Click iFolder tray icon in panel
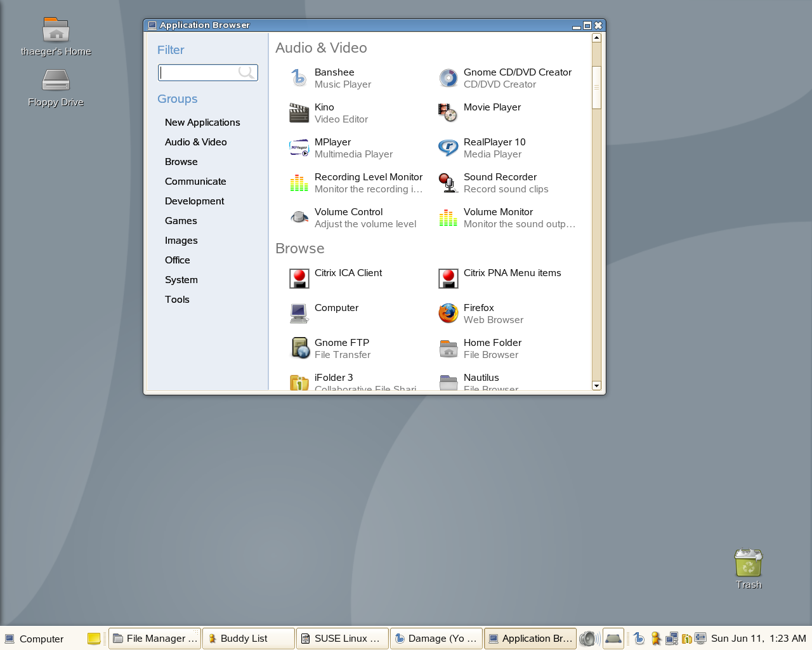 [x=686, y=639]
